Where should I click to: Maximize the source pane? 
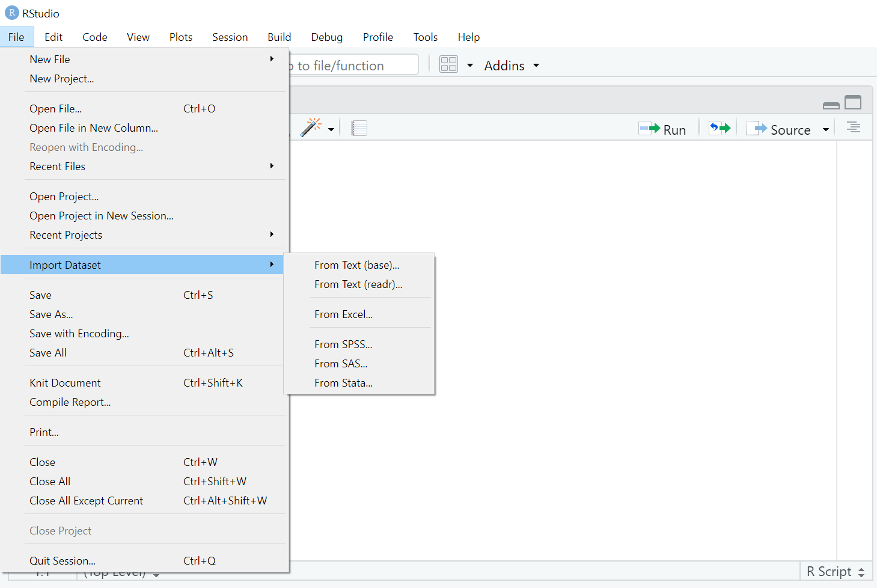[853, 102]
